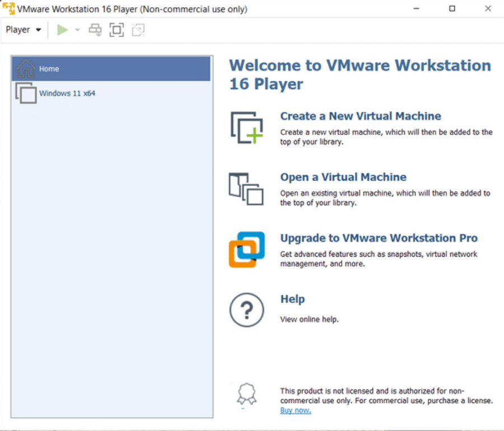The image size is (504, 431).
Task: Click the Unity mode toolbar icon
Action: [138, 30]
